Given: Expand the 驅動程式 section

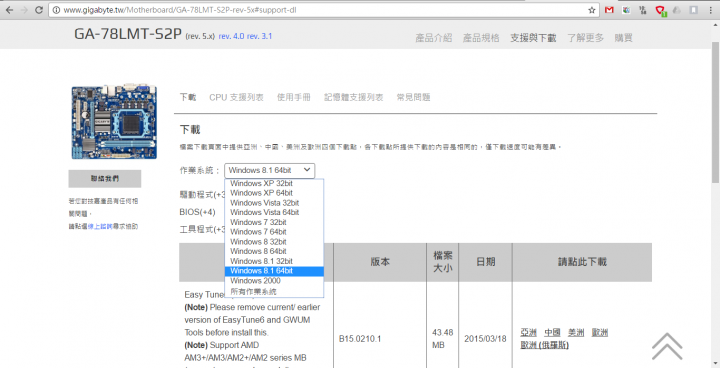Looking at the screenshot, I should (202, 195).
